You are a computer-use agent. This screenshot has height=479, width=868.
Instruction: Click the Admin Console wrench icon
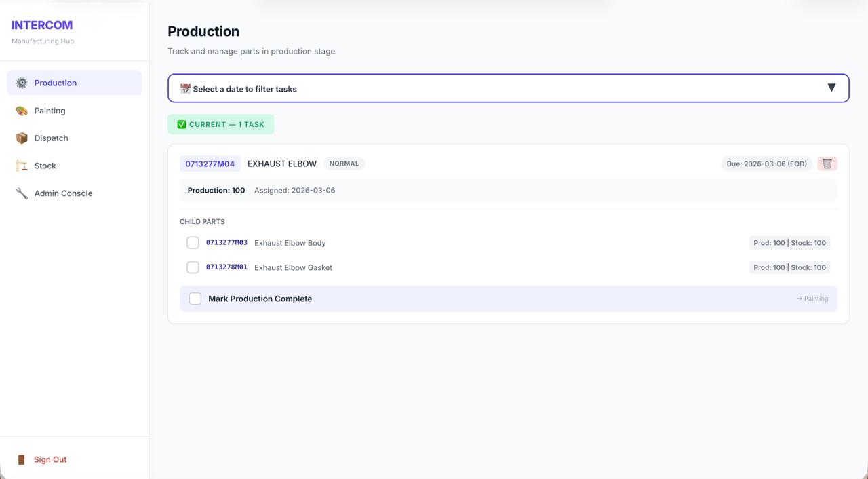point(22,193)
